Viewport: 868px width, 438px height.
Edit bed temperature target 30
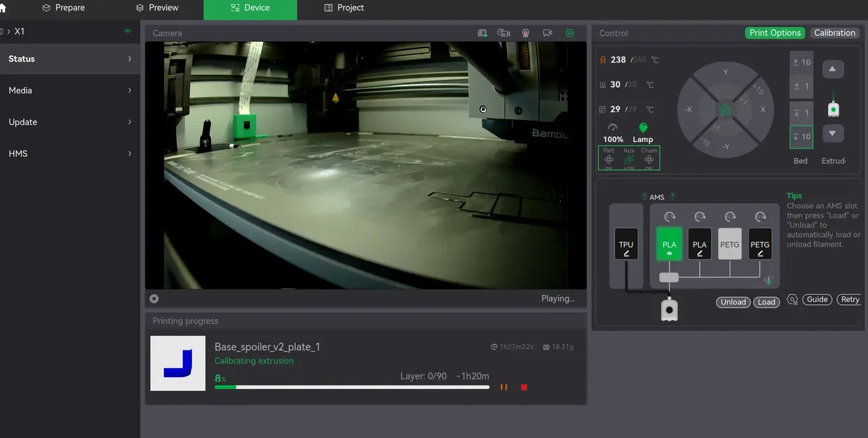[x=632, y=85]
